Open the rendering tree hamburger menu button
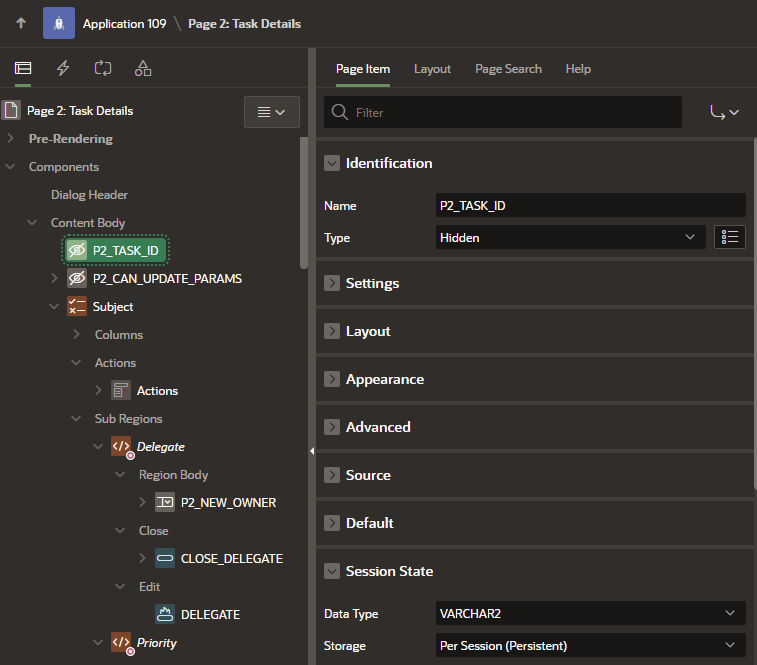Image resolution: width=757 pixels, height=665 pixels. (x=271, y=112)
